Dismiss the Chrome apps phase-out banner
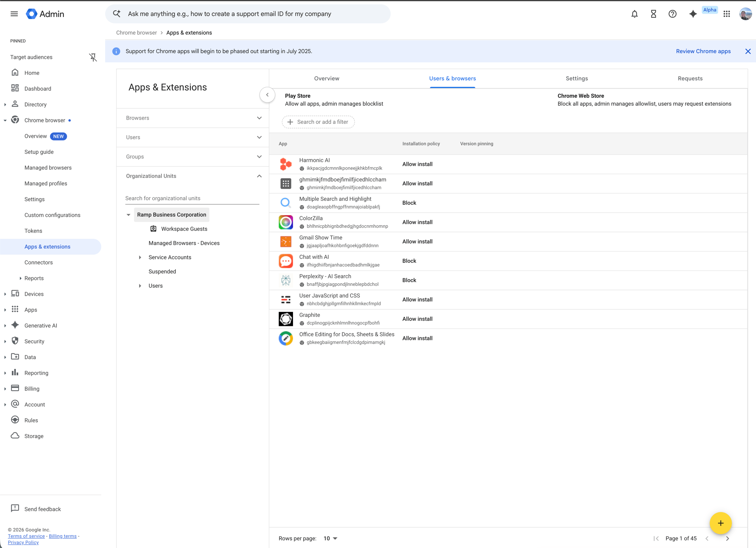The height and width of the screenshot is (548, 756). pos(748,51)
